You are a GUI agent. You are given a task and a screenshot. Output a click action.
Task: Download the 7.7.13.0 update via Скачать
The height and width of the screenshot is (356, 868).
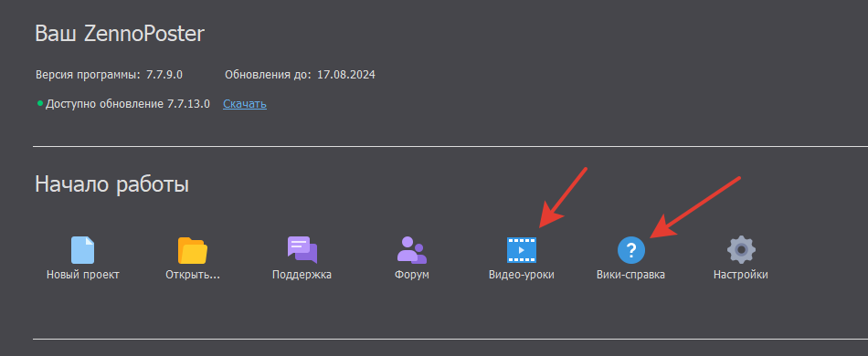(245, 104)
